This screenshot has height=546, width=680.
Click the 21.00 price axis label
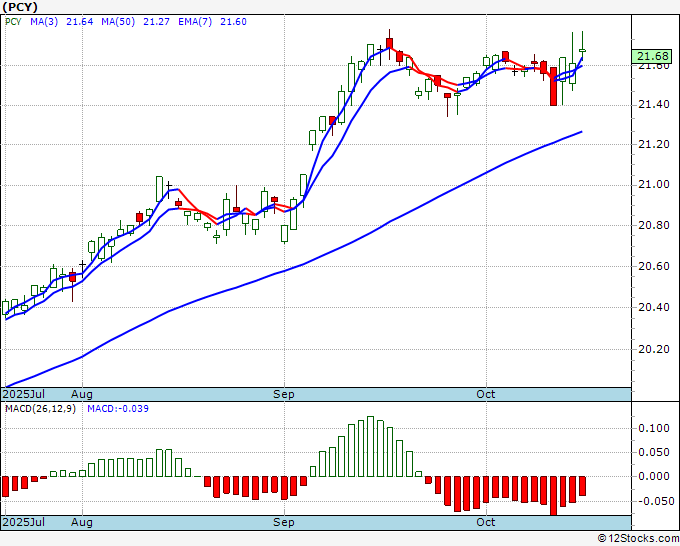click(654, 185)
